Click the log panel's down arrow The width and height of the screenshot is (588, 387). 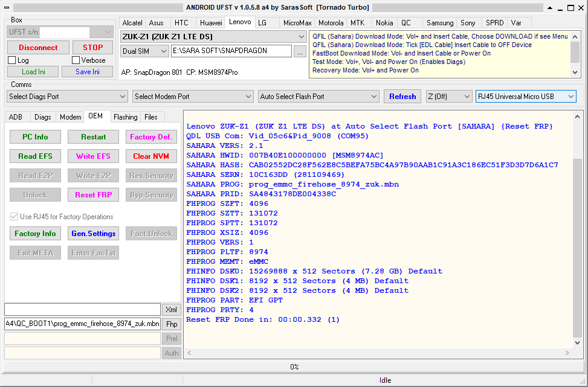[x=578, y=343]
